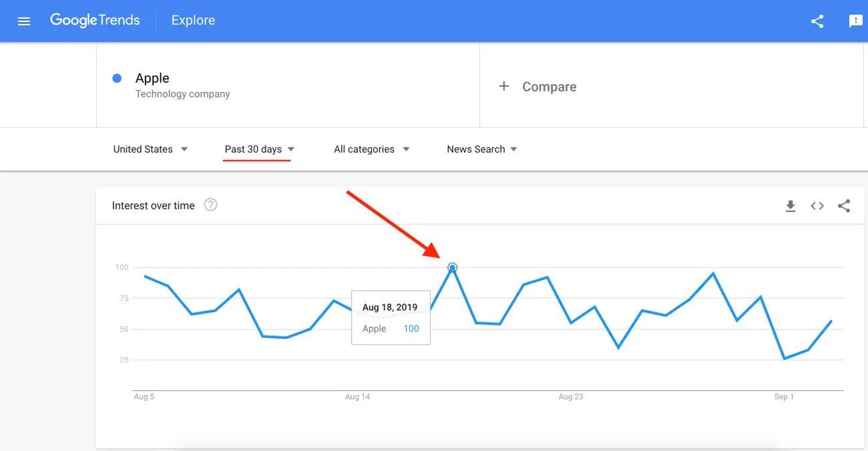This screenshot has width=868, height=451.
Task: Click the Sep 1 axis label
Action: point(784,397)
